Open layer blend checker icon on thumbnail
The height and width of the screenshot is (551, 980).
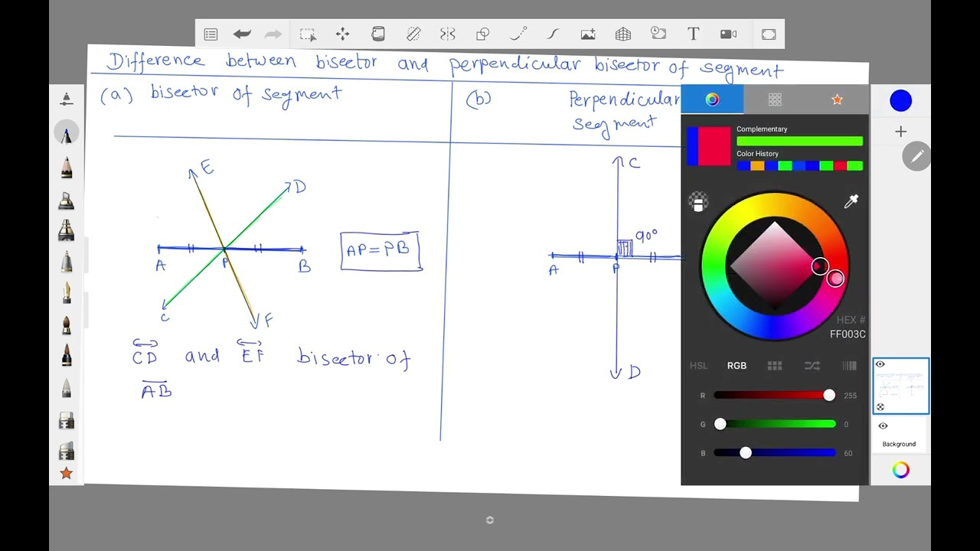(880, 407)
